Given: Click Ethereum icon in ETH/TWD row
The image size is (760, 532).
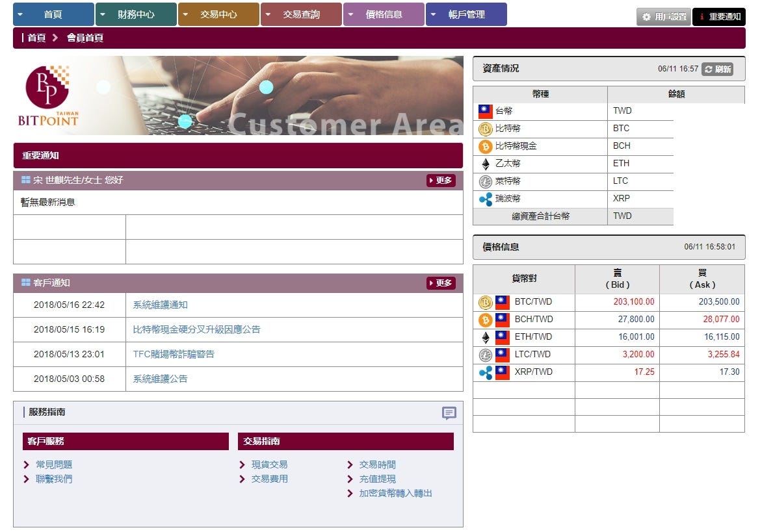Looking at the screenshot, I should coord(486,337).
